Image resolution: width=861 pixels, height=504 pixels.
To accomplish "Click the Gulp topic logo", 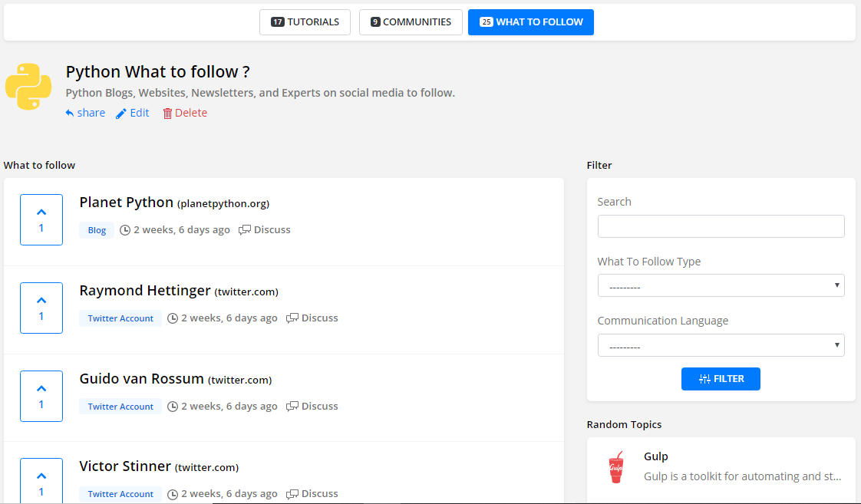I will pyautogui.click(x=615, y=466).
